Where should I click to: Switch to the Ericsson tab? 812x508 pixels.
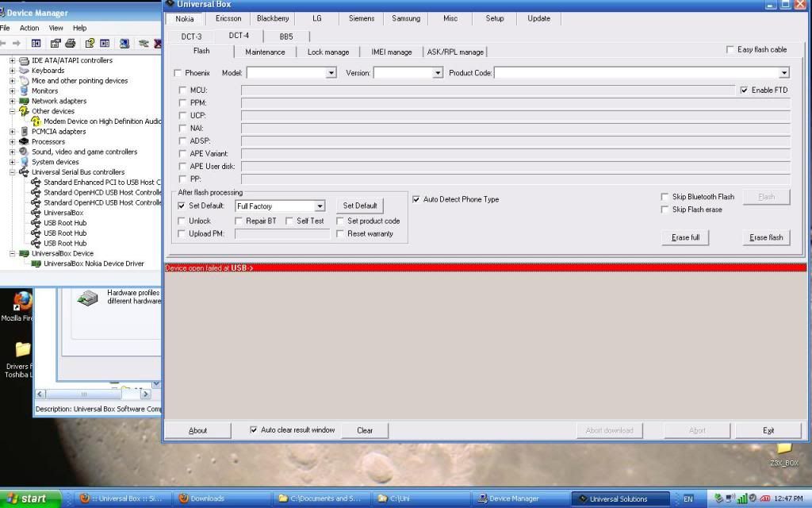click(x=228, y=18)
